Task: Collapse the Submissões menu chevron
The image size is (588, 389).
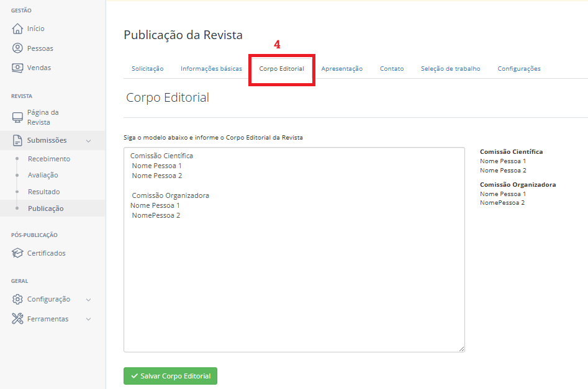Action: pos(89,141)
